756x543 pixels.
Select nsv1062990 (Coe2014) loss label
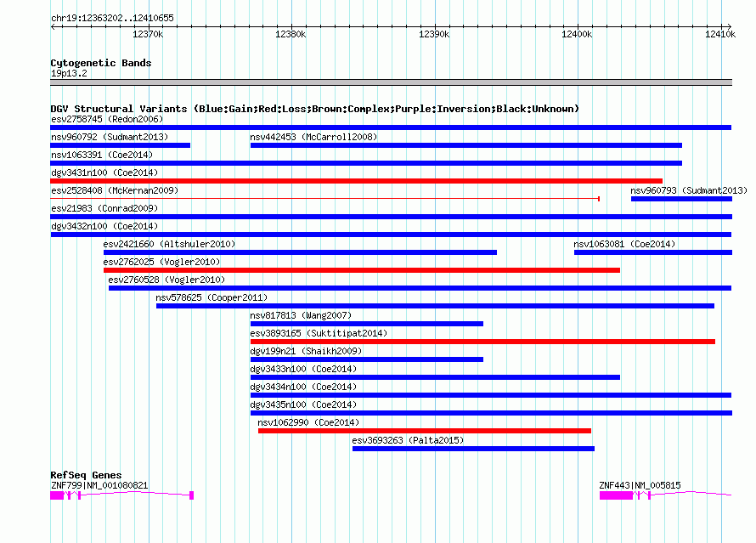(x=308, y=422)
